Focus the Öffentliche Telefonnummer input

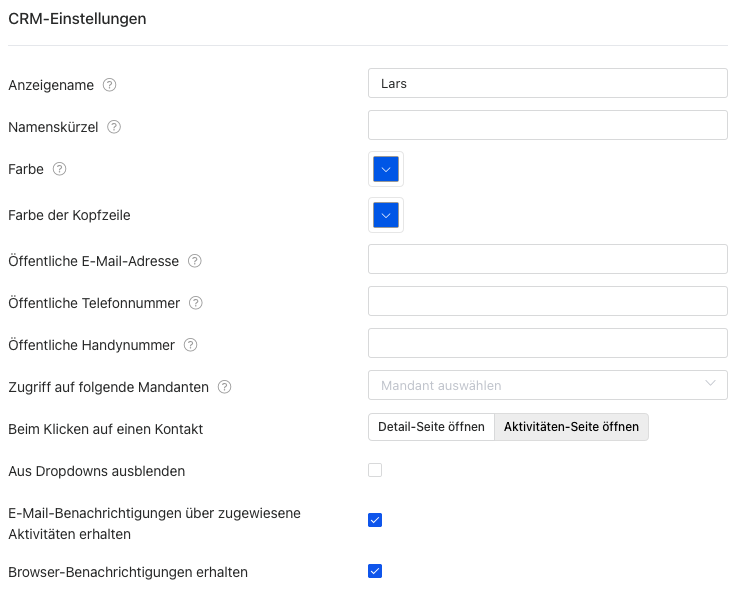click(x=547, y=301)
